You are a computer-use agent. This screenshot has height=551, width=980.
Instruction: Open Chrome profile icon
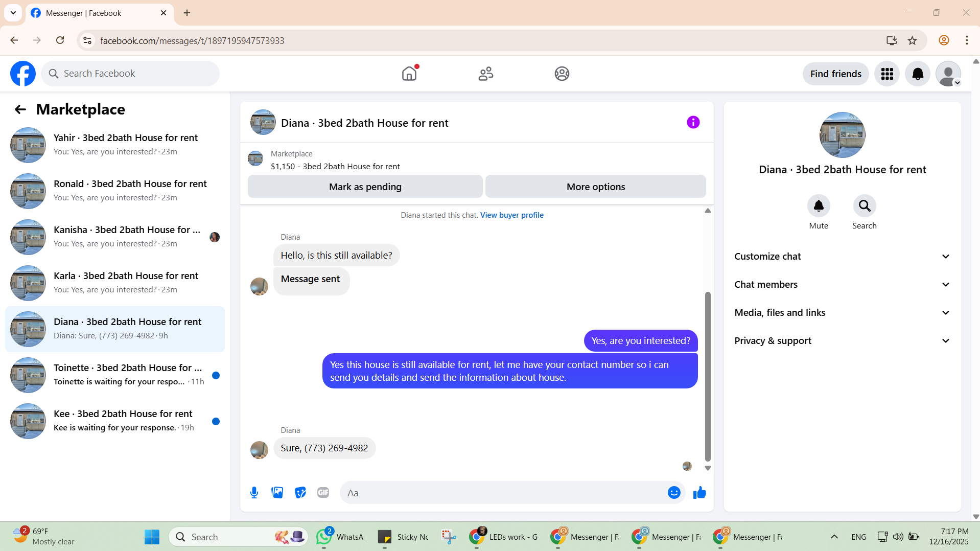point(944,40)
